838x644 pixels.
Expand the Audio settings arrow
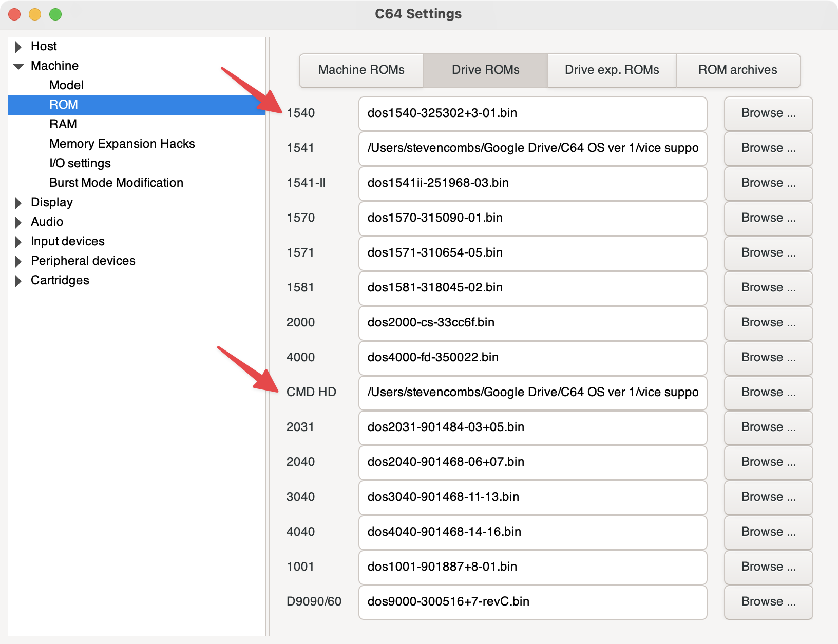pos(18,222)
